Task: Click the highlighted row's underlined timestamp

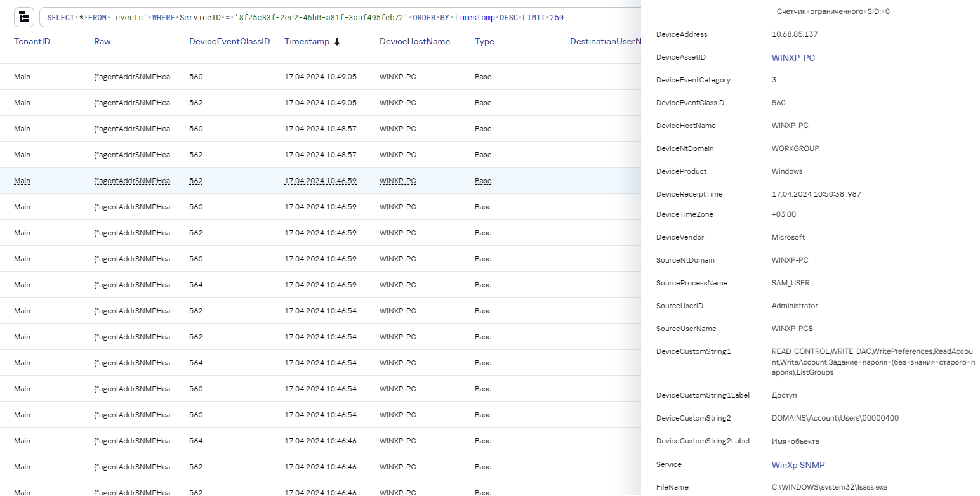Action: (x=320, y=181)
